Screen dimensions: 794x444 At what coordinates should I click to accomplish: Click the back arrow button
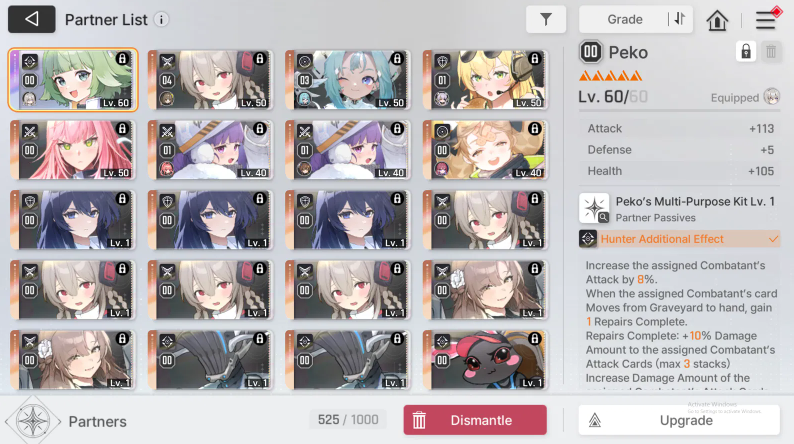pyautogui.click(x=31, y=19)
